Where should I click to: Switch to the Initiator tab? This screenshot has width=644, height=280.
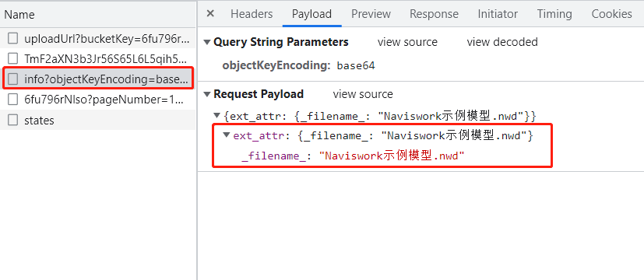point(498,14)
